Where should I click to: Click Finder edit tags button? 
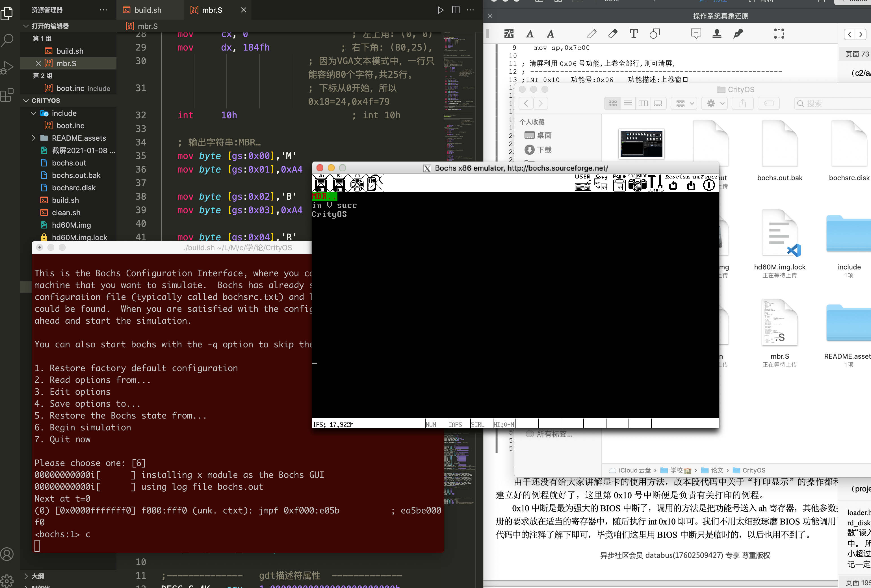click(769, 103)
